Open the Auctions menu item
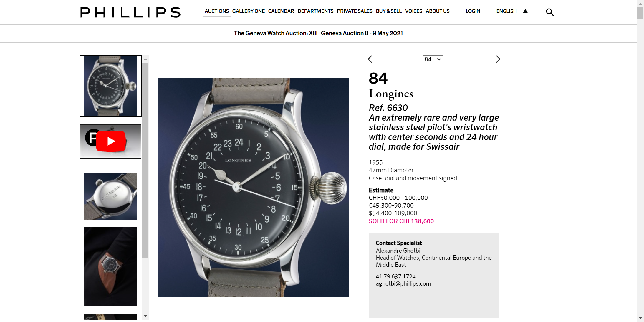The width and height of the screenshot is (644, 322). (217, 11)
